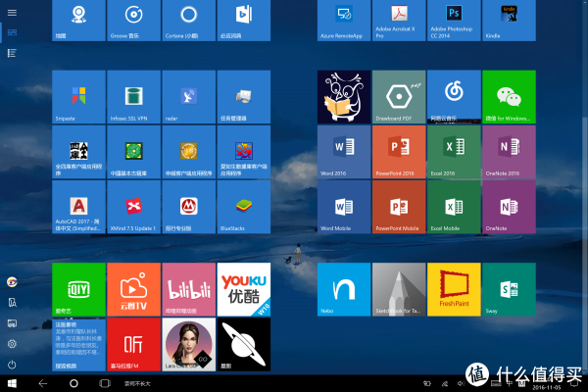Open the green iQIYI tile
The height and width of the screenshot is (392, 588).
click(78, 289)
